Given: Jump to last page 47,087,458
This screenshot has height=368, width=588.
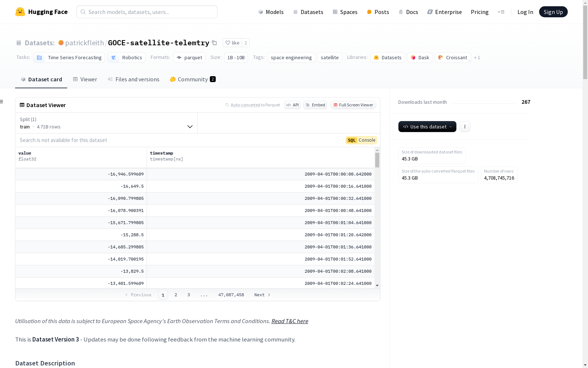Looking at the screenshot, I should 231,295.
